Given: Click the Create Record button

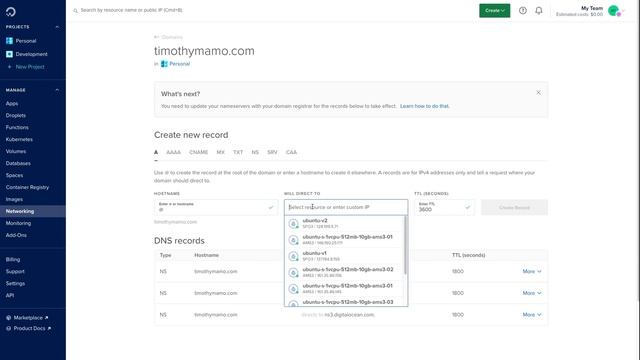Looking at the screenshot, I should [x=514, y=207].
